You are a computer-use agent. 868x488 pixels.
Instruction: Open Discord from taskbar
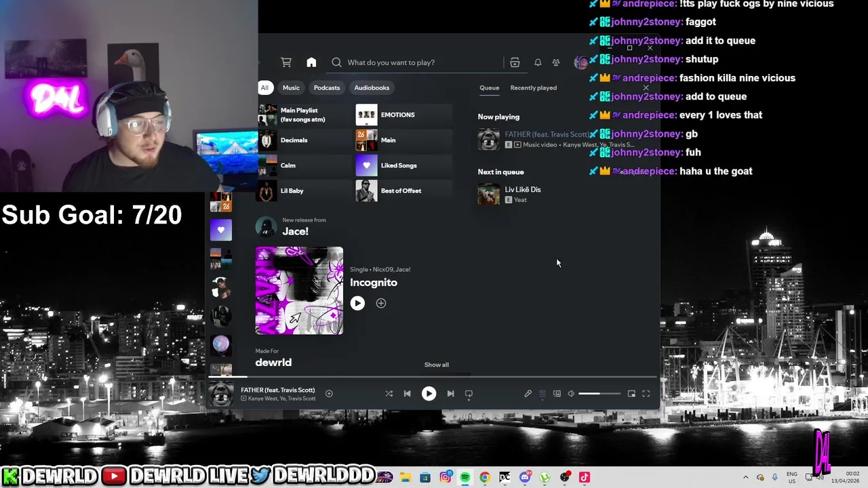(x=525, y=477)
